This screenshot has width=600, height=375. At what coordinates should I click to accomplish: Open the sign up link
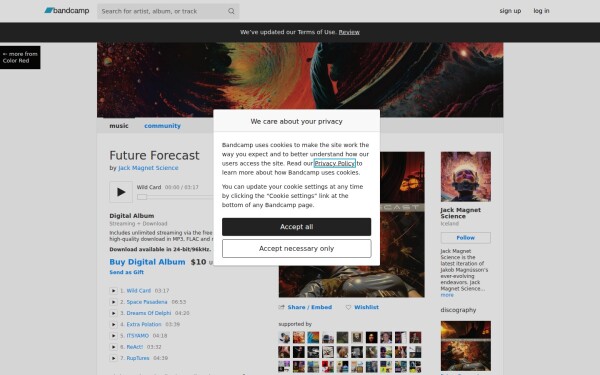pos(510,11)
